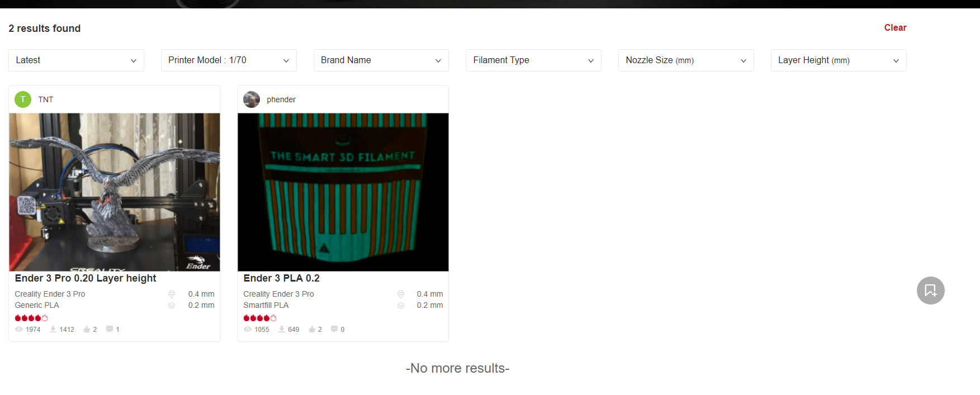Open phender username link

tap(281, 99)
